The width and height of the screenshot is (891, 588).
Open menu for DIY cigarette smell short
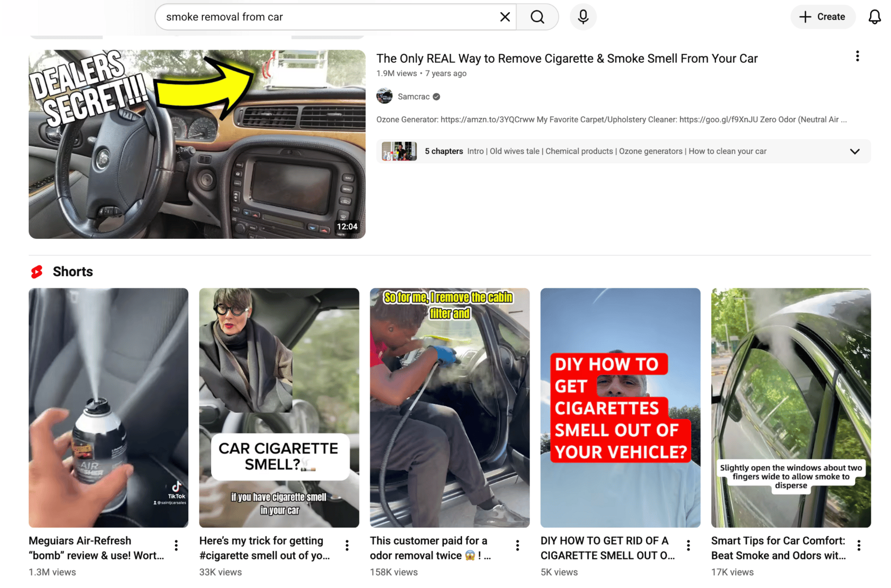(688, 545)
